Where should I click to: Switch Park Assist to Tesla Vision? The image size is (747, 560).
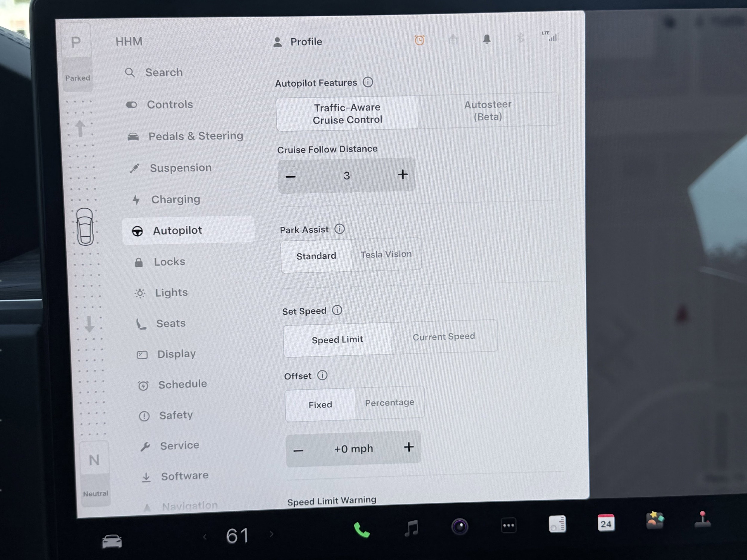[386, 254]
